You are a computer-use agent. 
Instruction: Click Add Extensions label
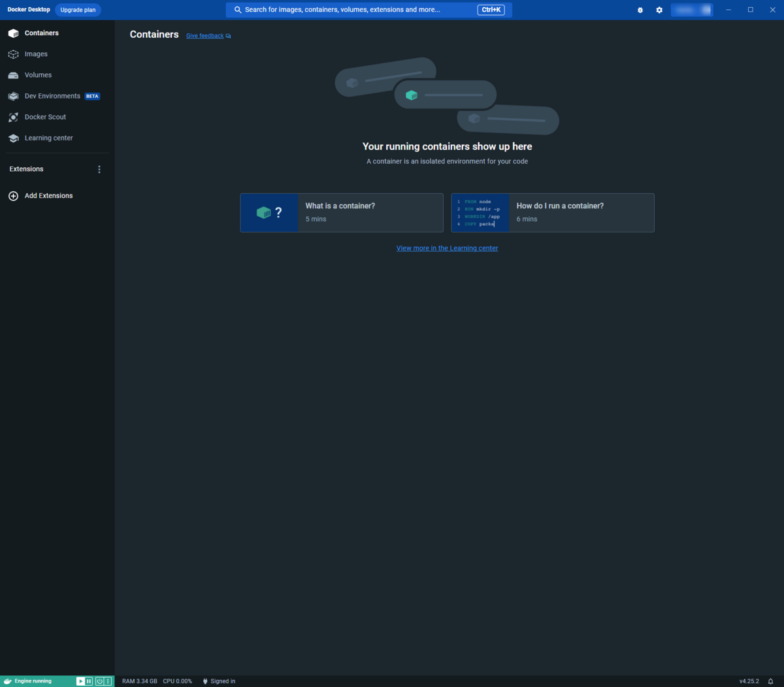[48, 196]
